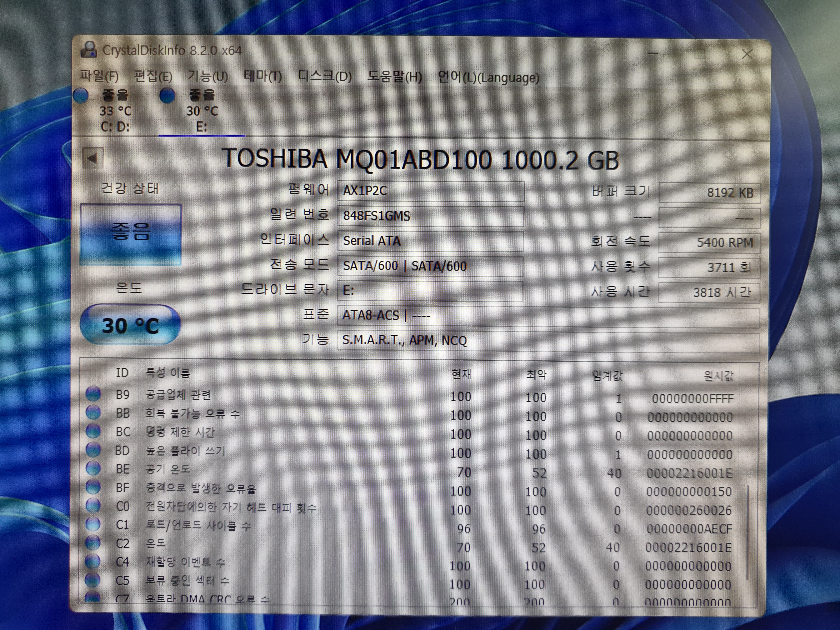Screen dimensions: 840x630
Task: Minimize the CrystalDiskInfo window
Action: pyautogui.click(x=652, y=54)
